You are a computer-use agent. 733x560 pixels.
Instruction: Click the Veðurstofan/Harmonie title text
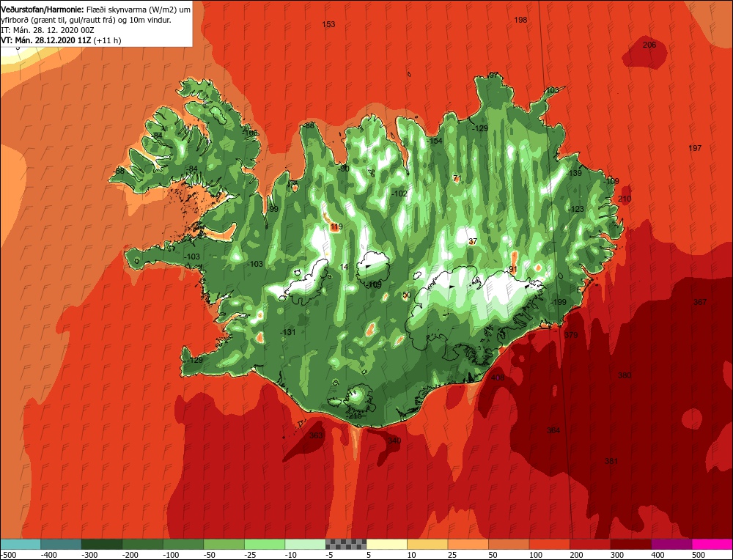click(x=43, y=10)
